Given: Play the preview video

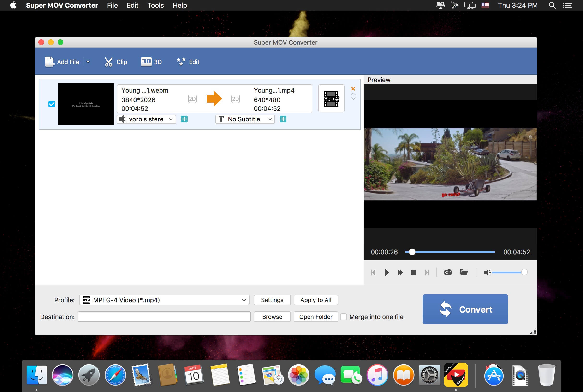Looking at the screenshot, I should (387, 272).
